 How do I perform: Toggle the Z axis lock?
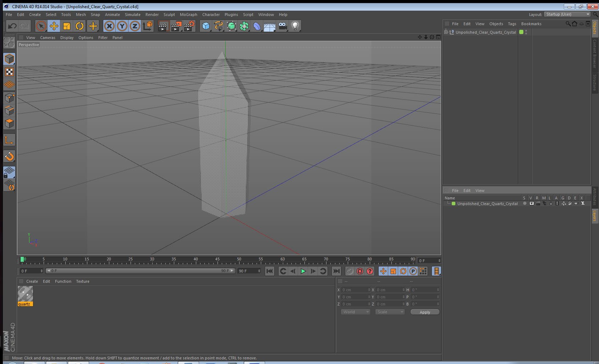click(135, 26)
